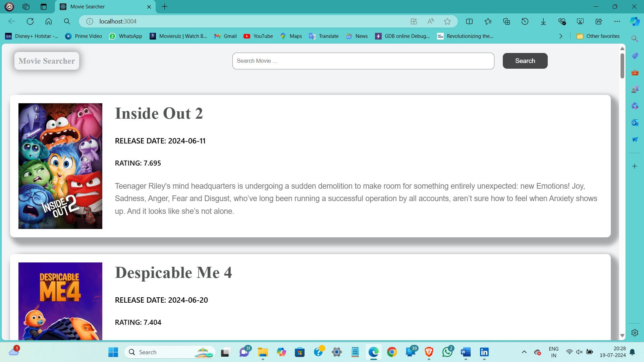Screen dimensions: 644x362
Task: Open Google Chrome from taskbar
Action: [x=392, y=352]
